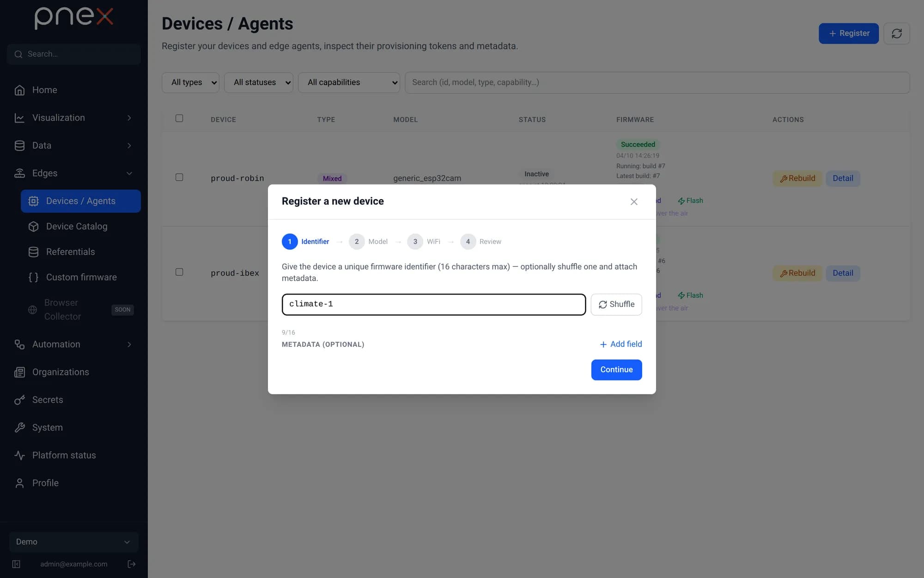924x578 pixels.
Task: Click the System wrench icon
Action: tap(19, 428)
